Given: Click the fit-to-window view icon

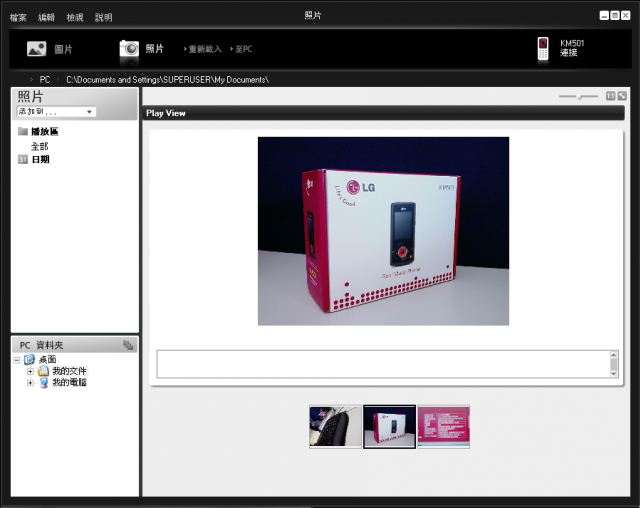Looking at the screenshot, I should (622, 96).
